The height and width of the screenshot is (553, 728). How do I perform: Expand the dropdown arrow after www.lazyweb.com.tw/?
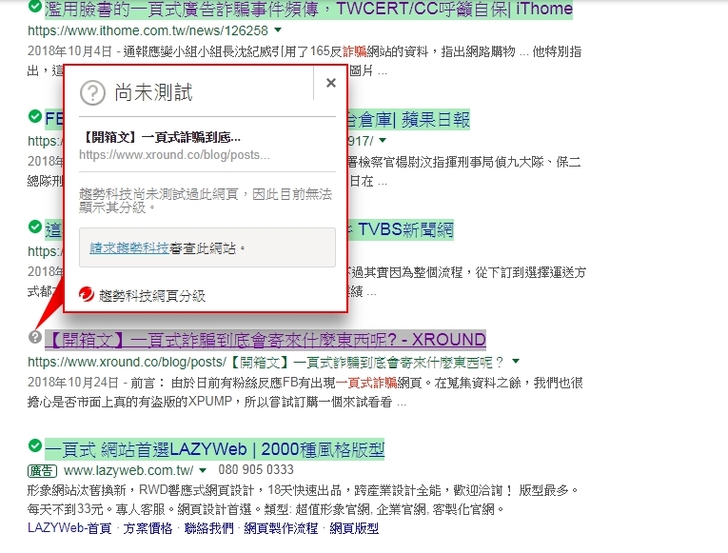[x=202, y=470]
